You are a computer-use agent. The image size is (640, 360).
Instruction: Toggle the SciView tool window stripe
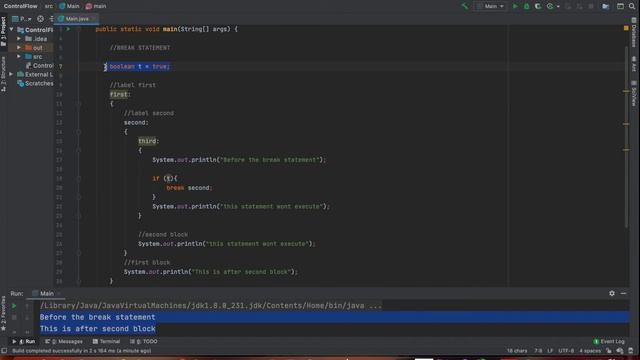point(634,93)
